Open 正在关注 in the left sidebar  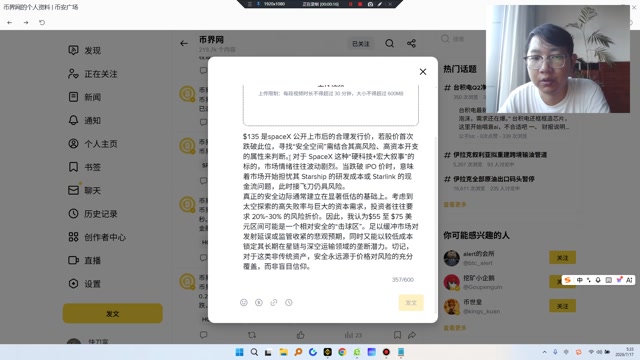pyautogui.click(x=93, y=74)
